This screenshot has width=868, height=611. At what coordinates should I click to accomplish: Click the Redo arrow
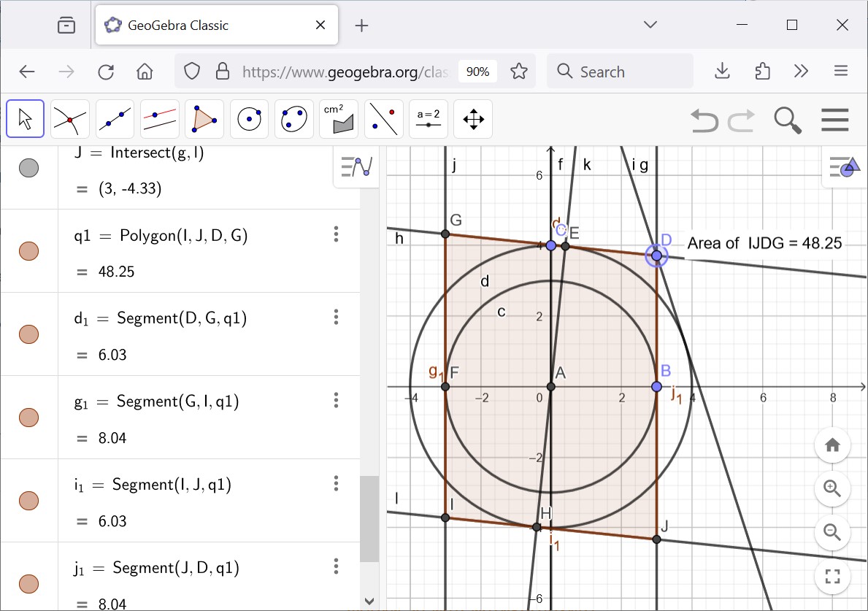point(741,120)
